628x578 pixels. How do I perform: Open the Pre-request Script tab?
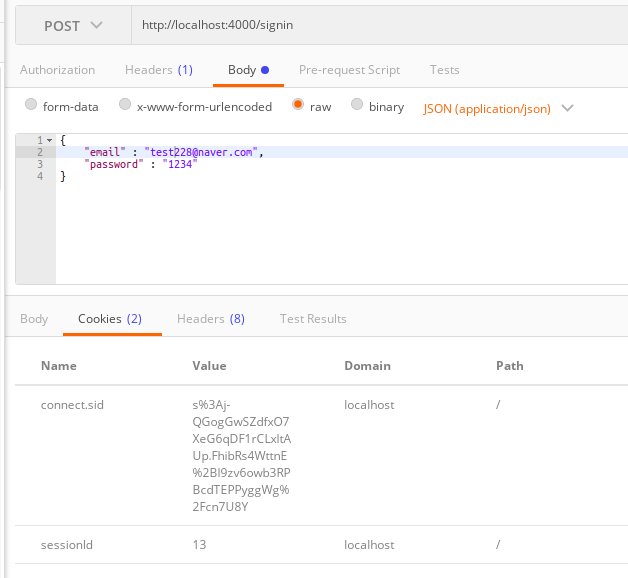(349, 70)
